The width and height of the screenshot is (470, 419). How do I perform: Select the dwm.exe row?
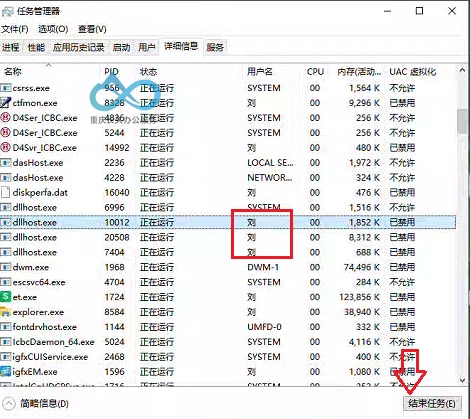point(228,267)
